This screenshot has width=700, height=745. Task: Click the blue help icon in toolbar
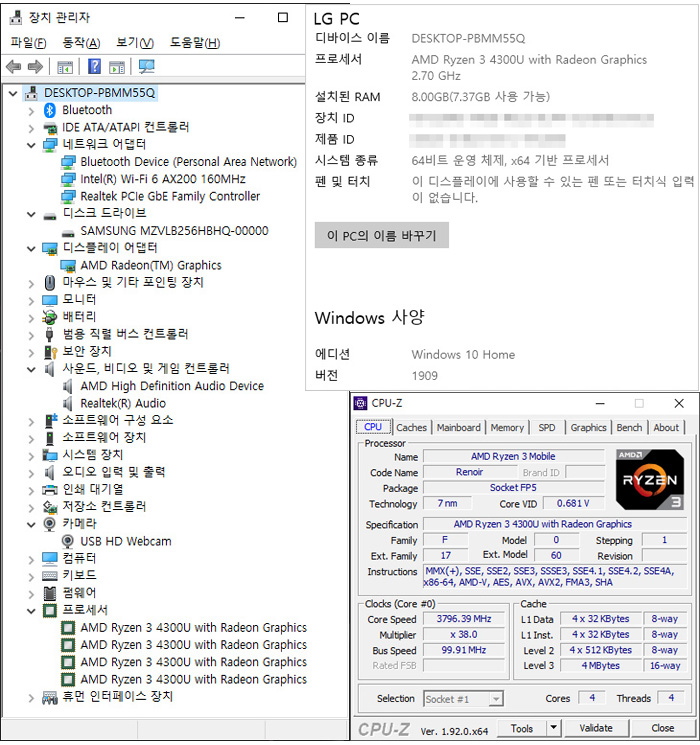(94, 67)
